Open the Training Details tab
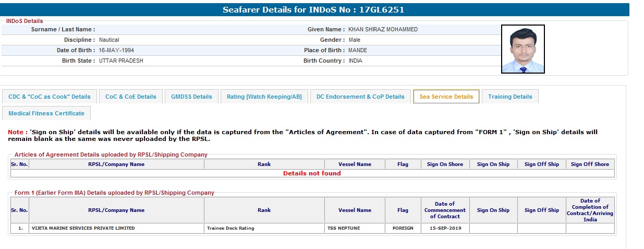Screen dimensions: 644x249 510,97
